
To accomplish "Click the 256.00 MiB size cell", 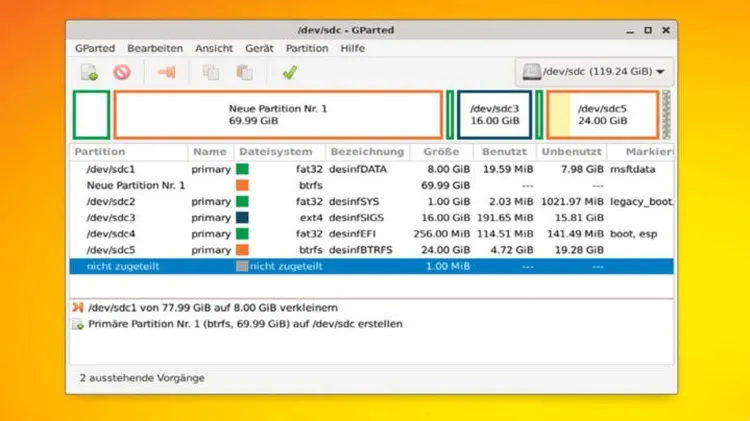I will (x=441, y=234).
